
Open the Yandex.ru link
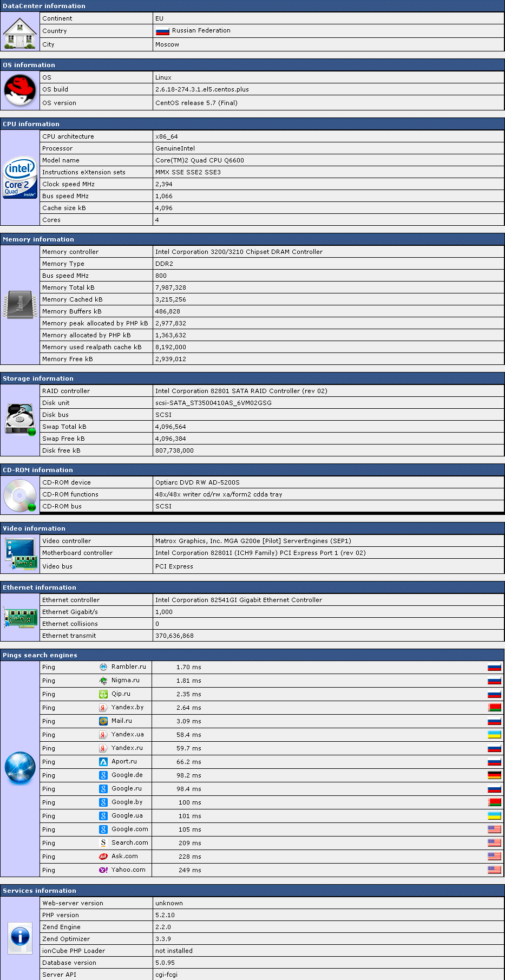(127, 748)
